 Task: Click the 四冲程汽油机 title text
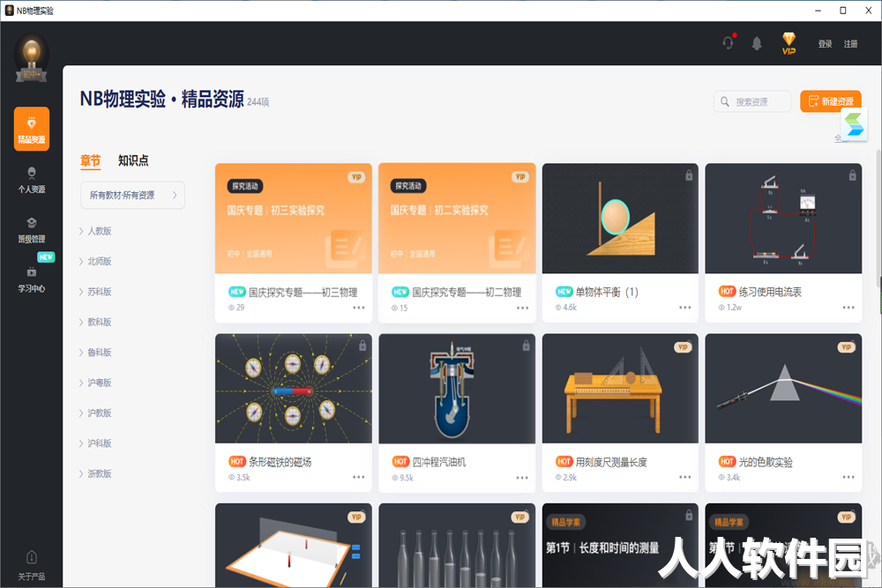pos(438,462)
